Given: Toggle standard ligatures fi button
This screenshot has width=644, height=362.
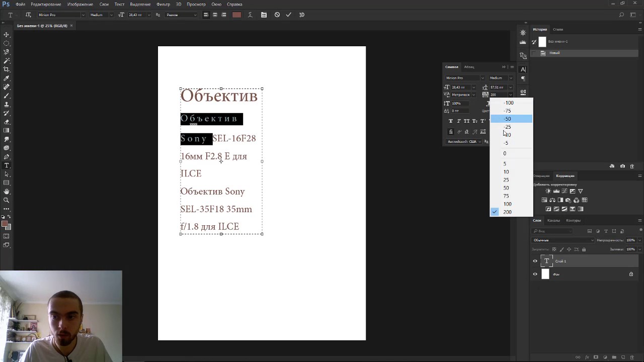Looking at the screenshot, I should pyautogui.click(x=451, y=132).
